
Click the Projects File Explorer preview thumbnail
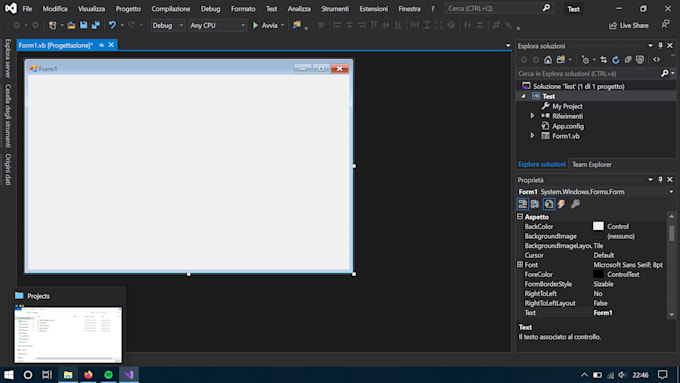point(68,334)
